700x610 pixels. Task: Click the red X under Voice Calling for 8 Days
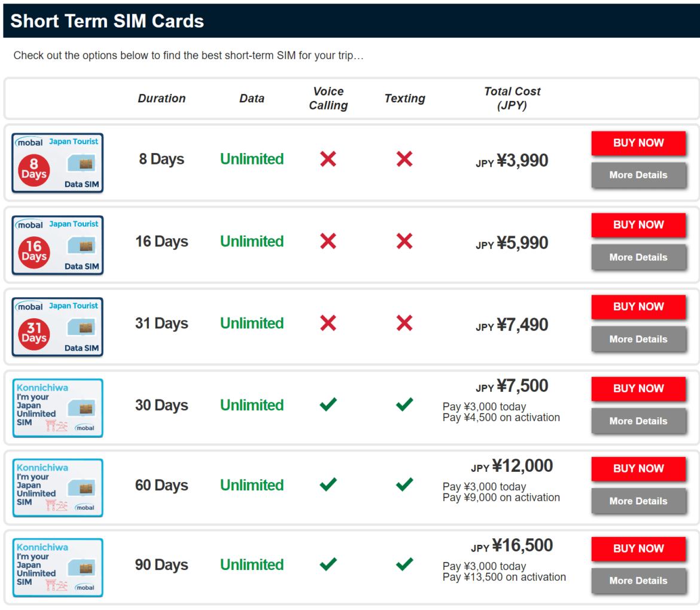(x=328, y=159)
